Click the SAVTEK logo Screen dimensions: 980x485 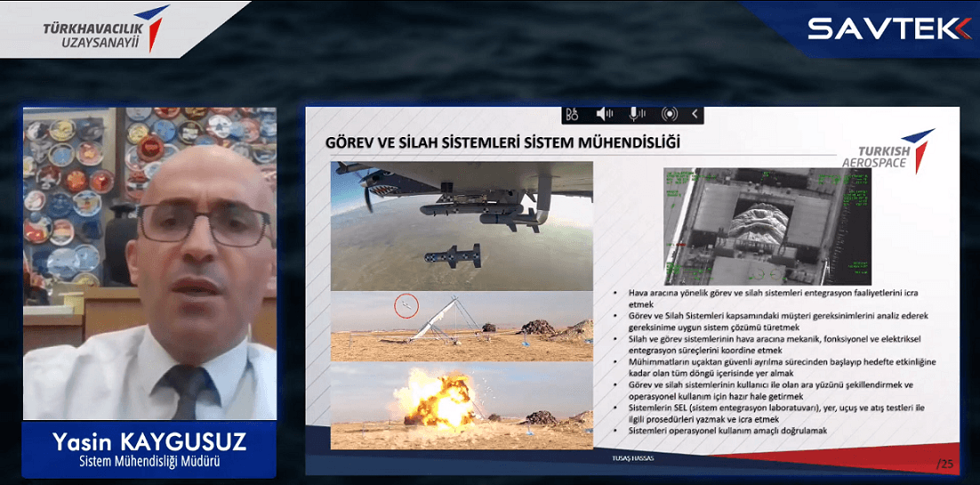(x=890, y=28)
